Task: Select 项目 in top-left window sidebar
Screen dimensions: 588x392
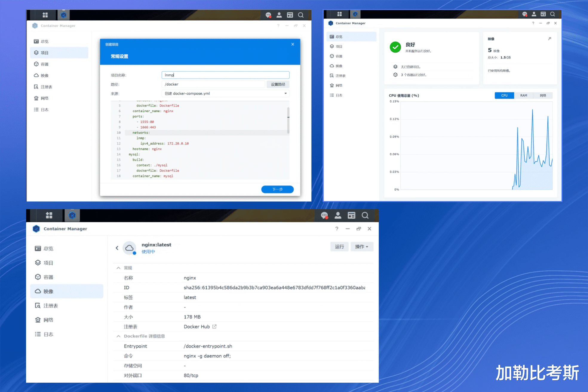Action: click(x=59, y=53)
